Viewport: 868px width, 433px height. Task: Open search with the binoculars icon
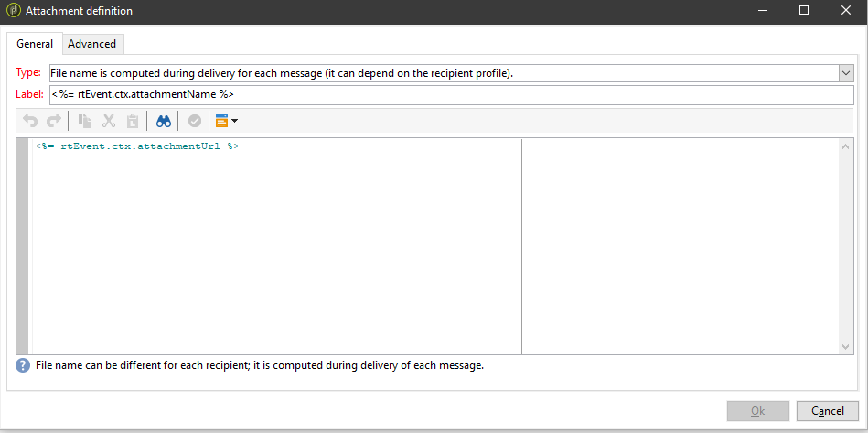[164, 121]
